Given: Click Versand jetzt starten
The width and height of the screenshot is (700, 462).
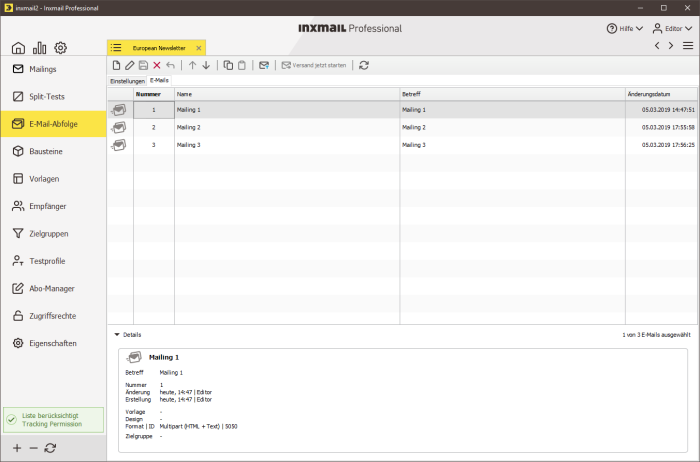Looking at the screenshot, I should (314, 65).
